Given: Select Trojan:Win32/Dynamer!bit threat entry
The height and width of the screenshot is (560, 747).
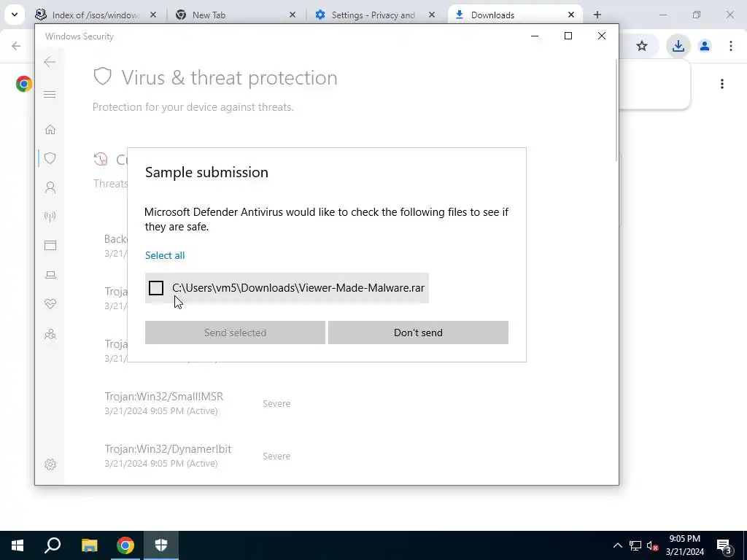Looking at the screenshot, I should pyautogui.click(x=168, y=456).
